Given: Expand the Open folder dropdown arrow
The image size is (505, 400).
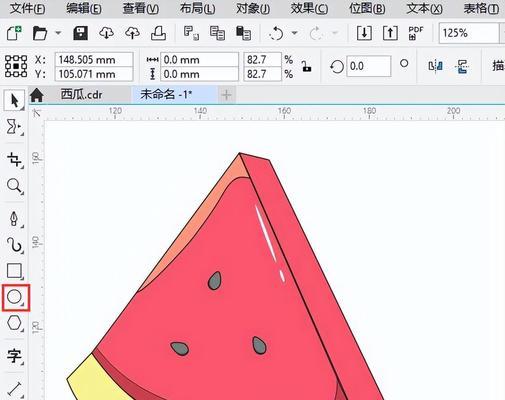Looking at the screenshot, I should [58, 33].
